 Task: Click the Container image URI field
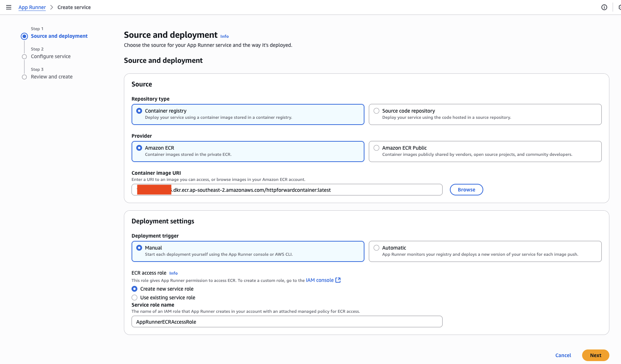(287, 190)
